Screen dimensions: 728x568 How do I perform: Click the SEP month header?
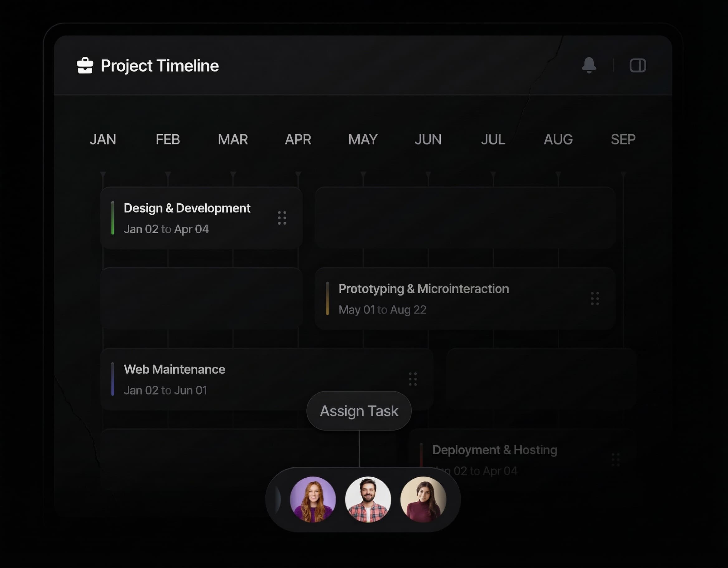tap(623, 139)
